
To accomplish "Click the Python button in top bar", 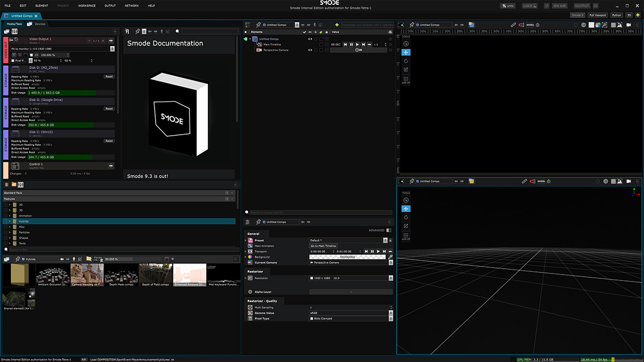I will [x=617, y=15].
